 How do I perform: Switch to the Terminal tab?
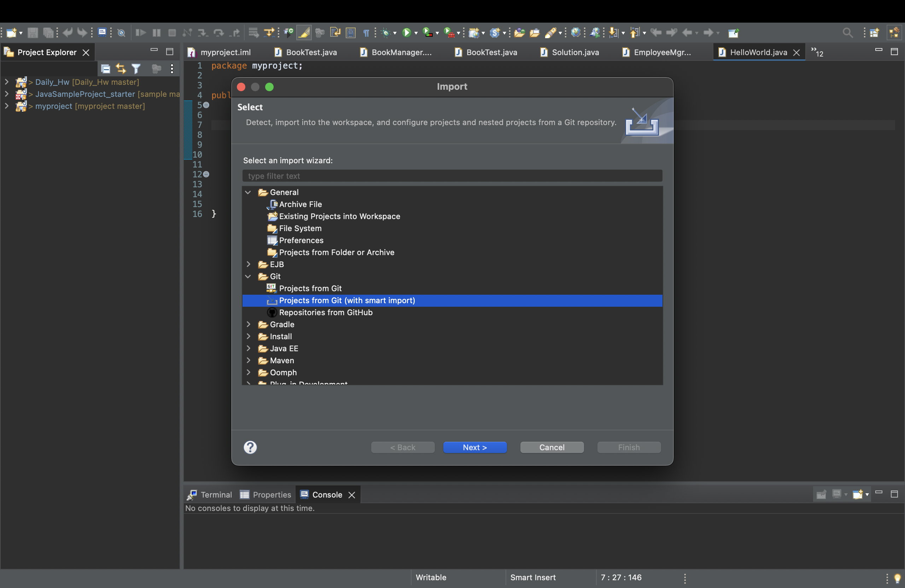tap(210, 494)
